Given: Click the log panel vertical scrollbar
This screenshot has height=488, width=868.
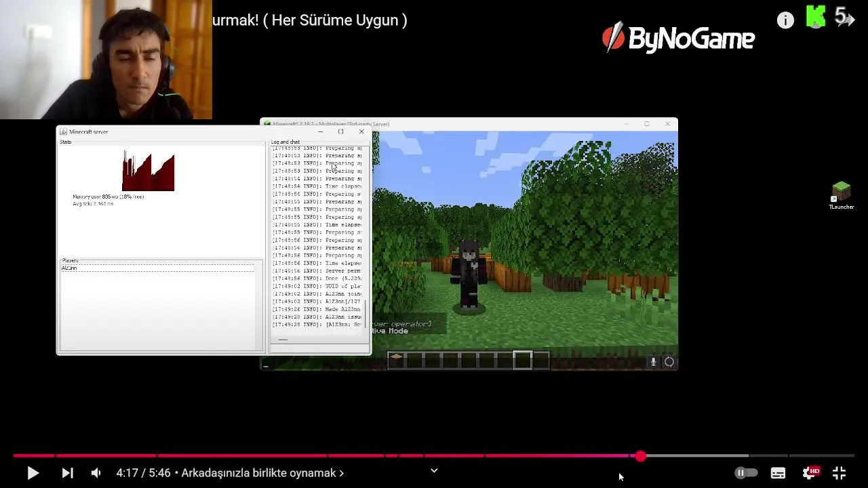Looking at the screenshot, I should tap(366, 313).
